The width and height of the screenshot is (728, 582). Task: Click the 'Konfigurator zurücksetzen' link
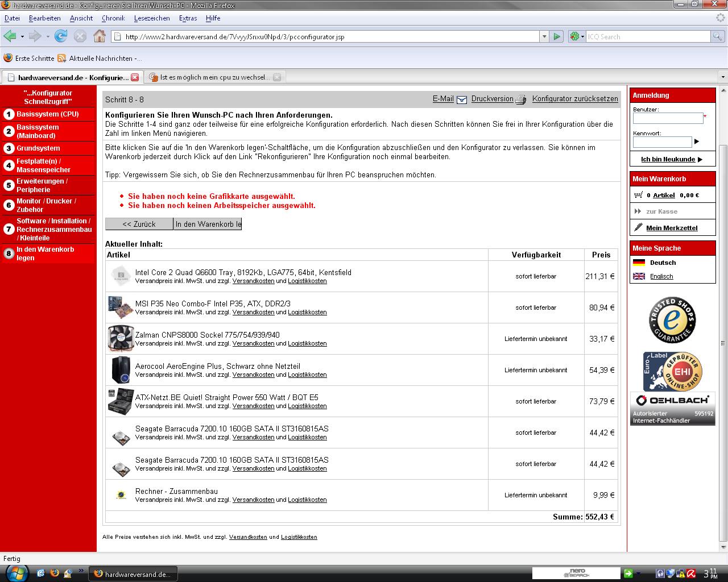click(x=575, y=99)
